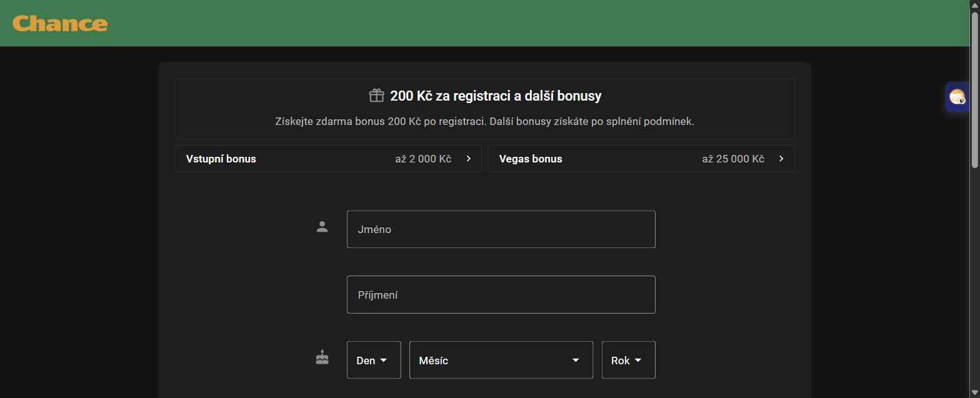The height and width of the screenshot is (398, 980).
Task: Open the Měsíc dropdown
Action: coord(501,360)
